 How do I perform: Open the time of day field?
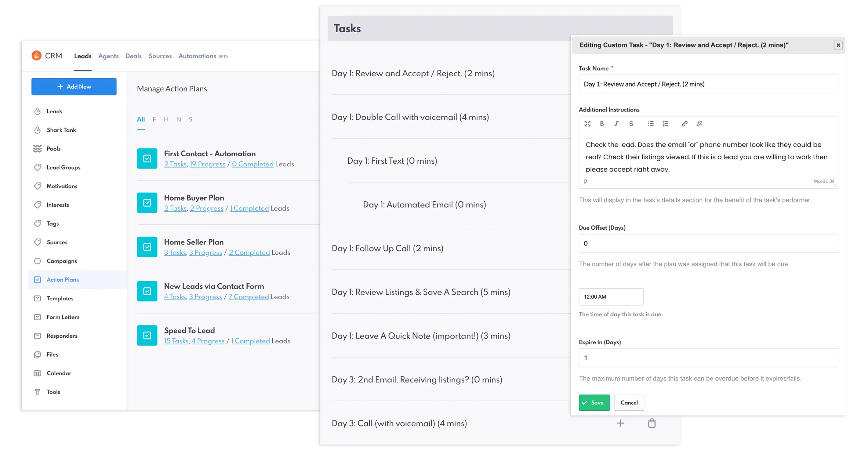point(611,297)
